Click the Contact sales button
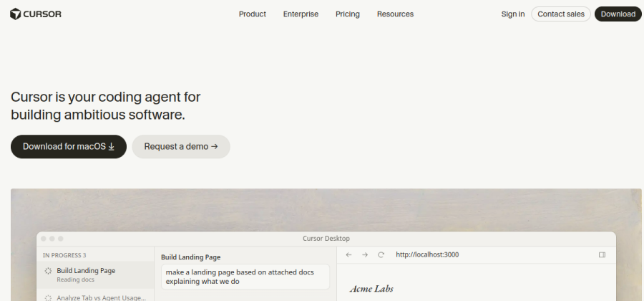 click(x=561, y=14)
